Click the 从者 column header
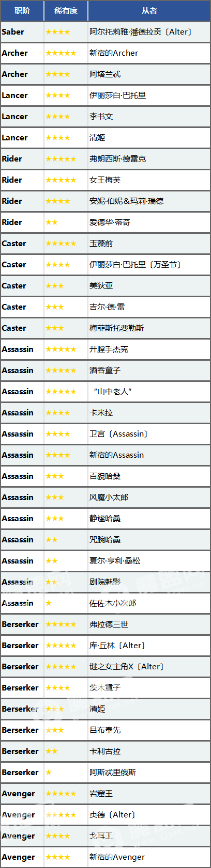 [x=149, y=11]
